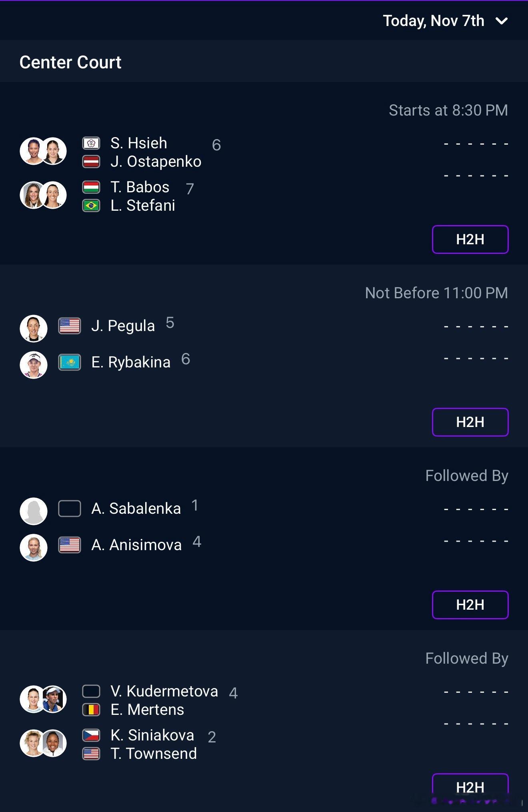Image resolution: width=528 pixels, height=812 pixels.
Task: Click the Czech flag next to K. Siniakova
Action: click(x=91, y=735)
